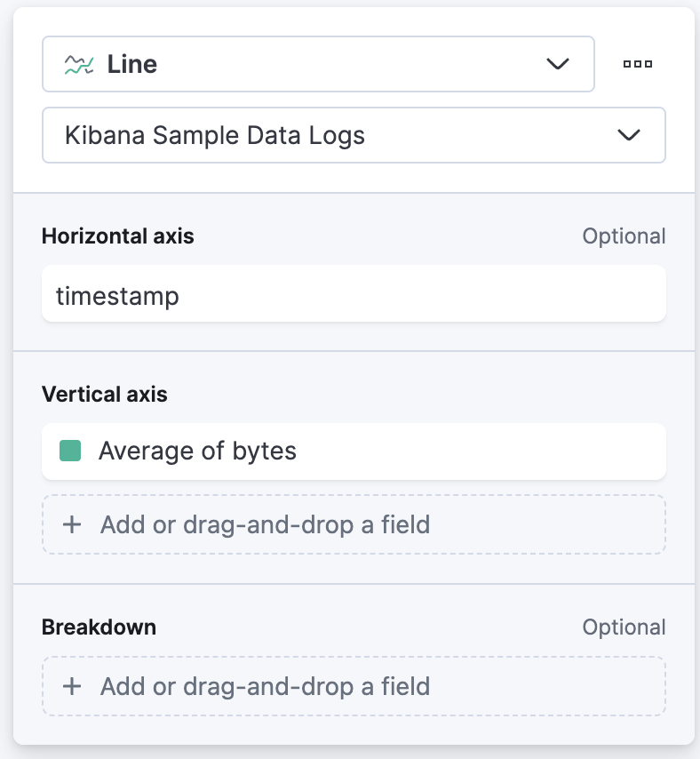This screenshot has height=759, width=700.
Task: Open the timestamp horizontal axis dimension
Action: [x=354, y=293]
